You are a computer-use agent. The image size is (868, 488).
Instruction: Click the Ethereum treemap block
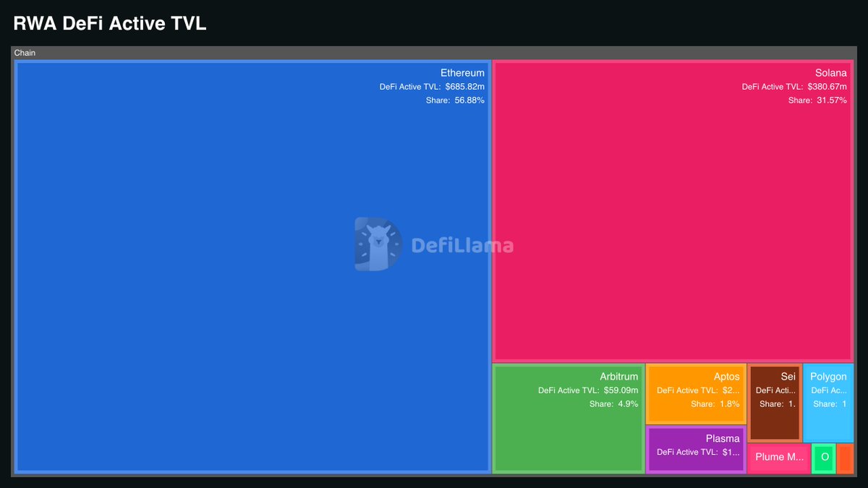coord(252,267)
